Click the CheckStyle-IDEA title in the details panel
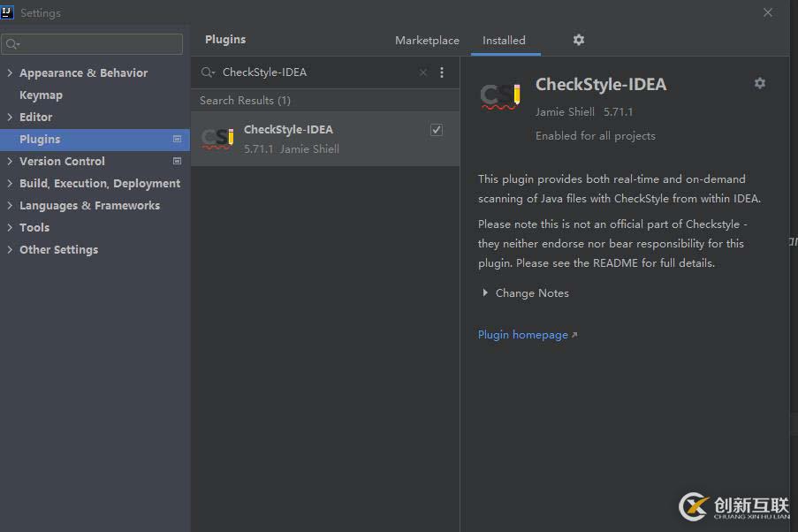This screenshot has width=798, height=532. [x=601, y=85]
